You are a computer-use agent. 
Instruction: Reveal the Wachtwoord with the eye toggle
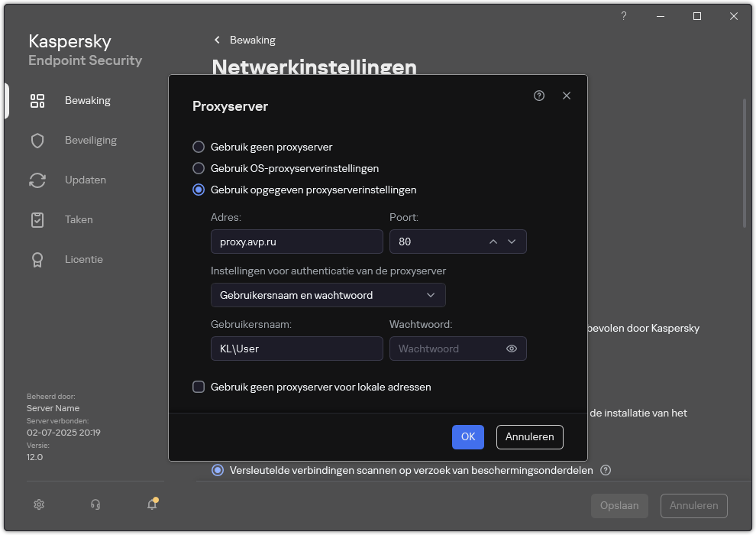[x=512, y=348]
